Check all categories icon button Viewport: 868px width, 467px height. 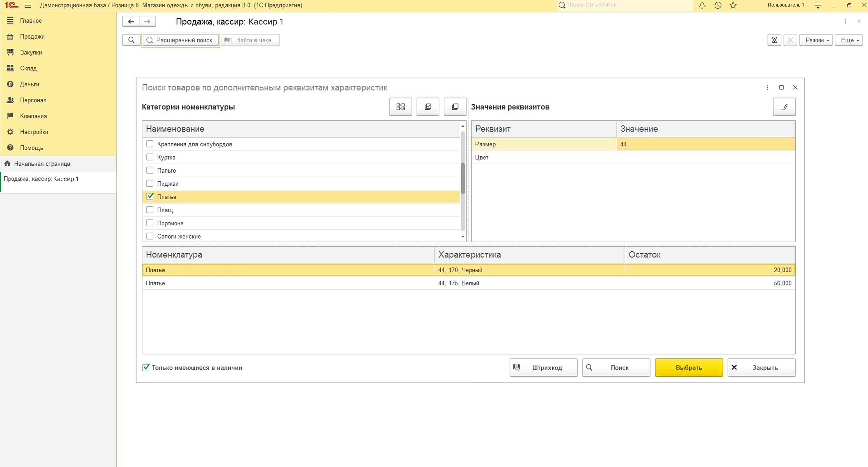(428, 107)
